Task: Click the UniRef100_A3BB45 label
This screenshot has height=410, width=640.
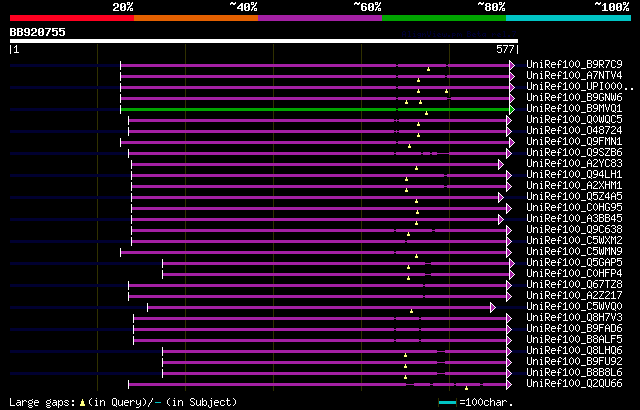Action: (574, 219)
